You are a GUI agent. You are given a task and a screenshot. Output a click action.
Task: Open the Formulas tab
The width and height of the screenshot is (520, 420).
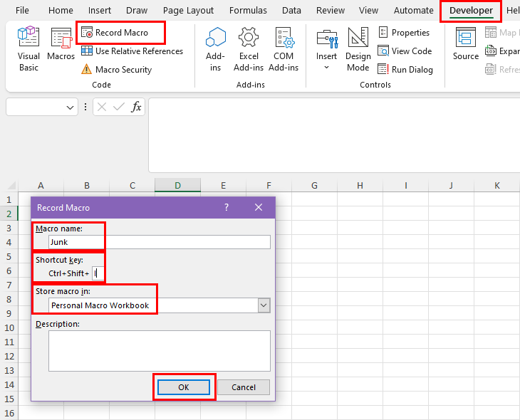(x=248, y=10)
